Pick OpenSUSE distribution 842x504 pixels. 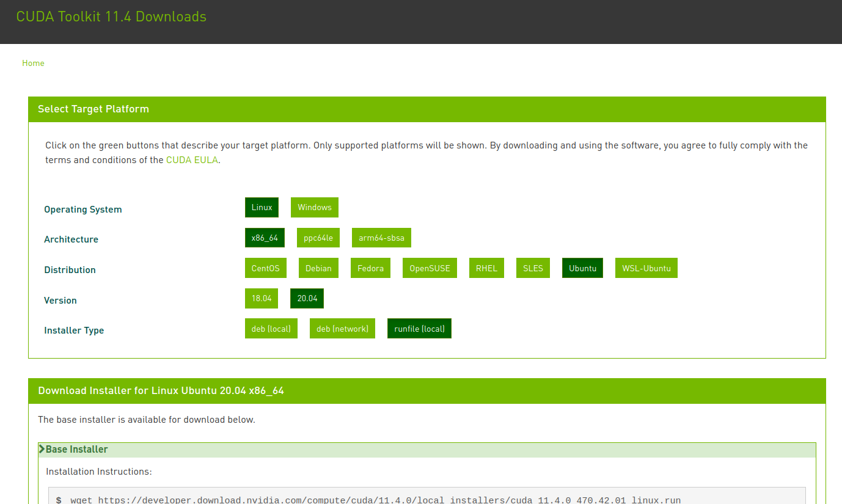(x=430, y=268)
